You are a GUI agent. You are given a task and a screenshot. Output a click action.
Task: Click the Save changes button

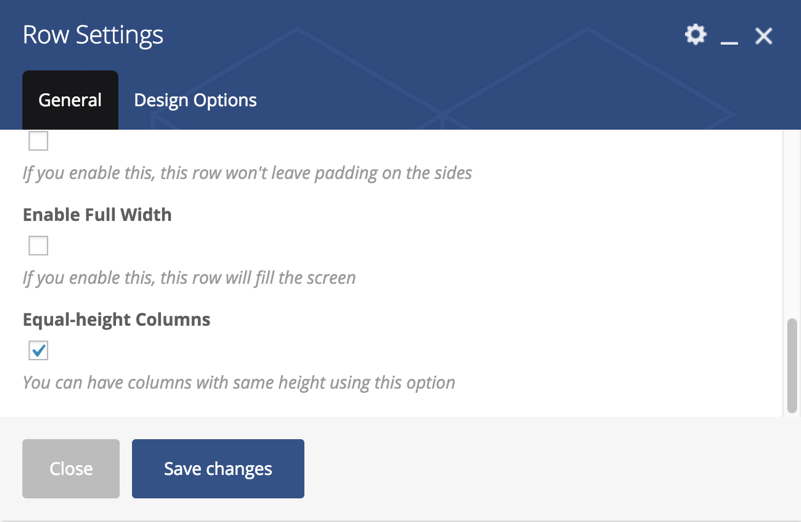point(218,468)
